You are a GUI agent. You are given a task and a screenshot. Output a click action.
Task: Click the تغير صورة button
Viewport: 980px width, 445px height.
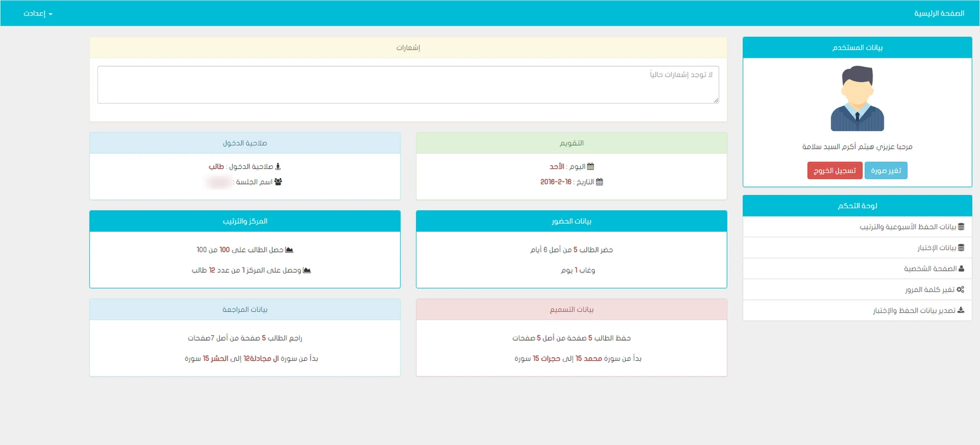pos(886,170)
